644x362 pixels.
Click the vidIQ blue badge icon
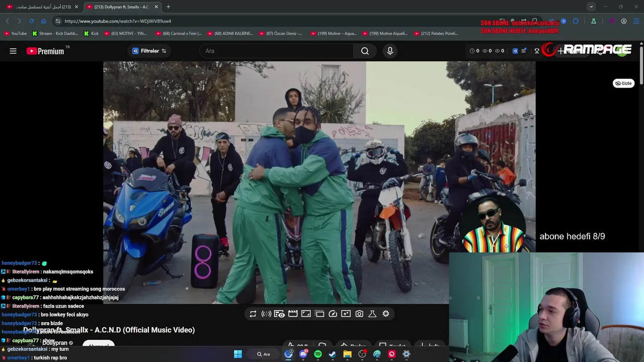tap(515, 51)
